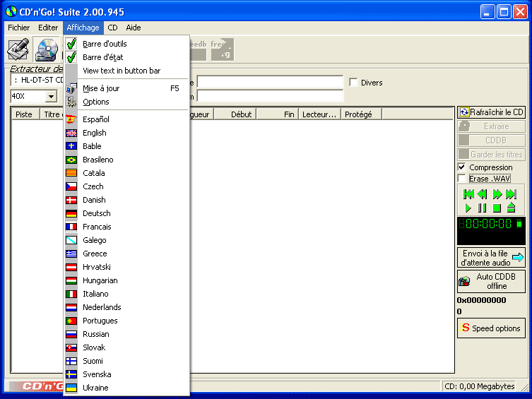Click the CD extractor disc toolbar icon
Screen dimensions: 532x399
pos(47,49)
